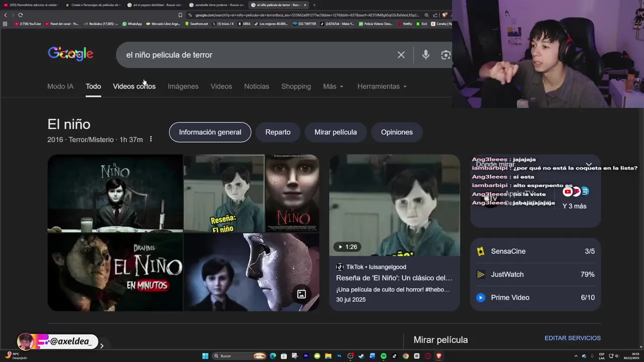
Task: Switch to Videos cortos tab
Action: click(x=134, y=86)
